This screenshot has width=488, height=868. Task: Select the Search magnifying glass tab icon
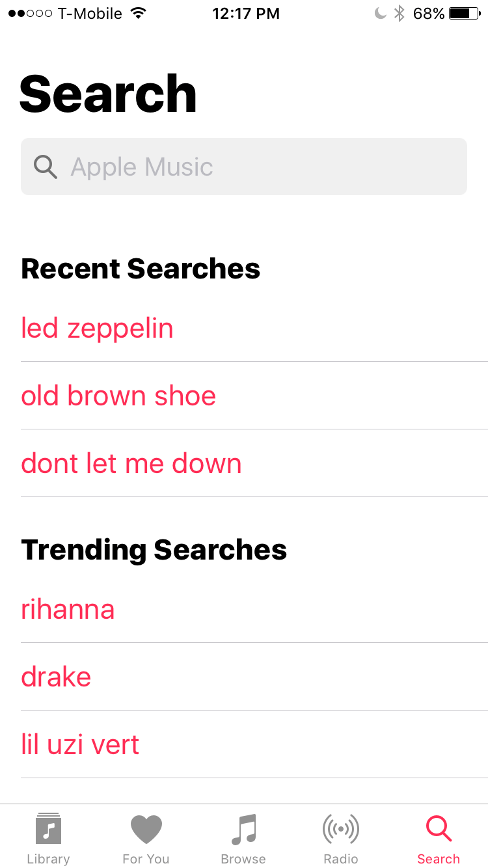(x=439, y=828)
